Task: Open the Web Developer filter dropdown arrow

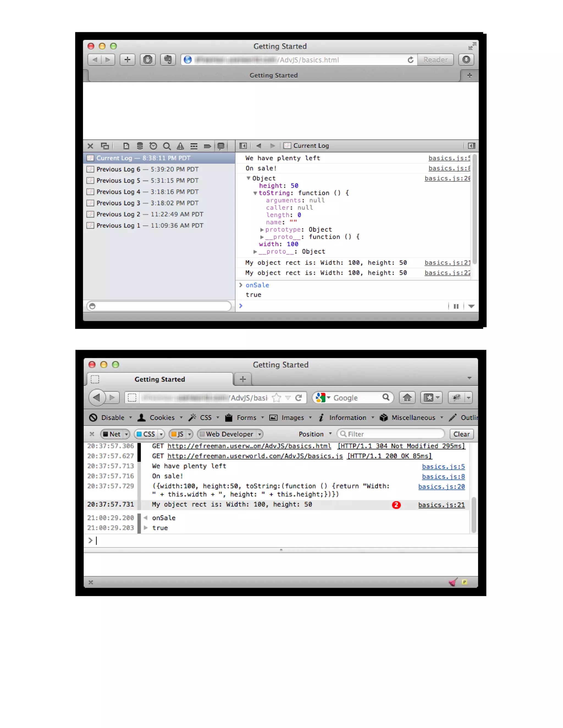Action: point(259,434)
